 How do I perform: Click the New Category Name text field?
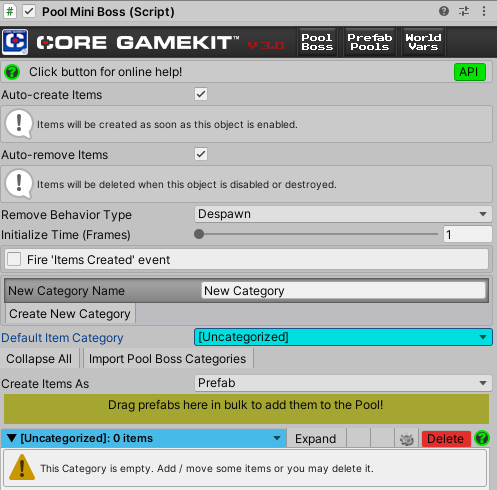343,291
